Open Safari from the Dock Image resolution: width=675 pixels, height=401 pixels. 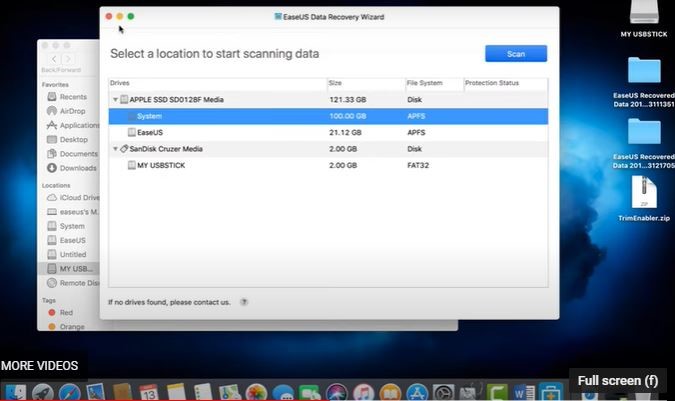click(69, 392)
